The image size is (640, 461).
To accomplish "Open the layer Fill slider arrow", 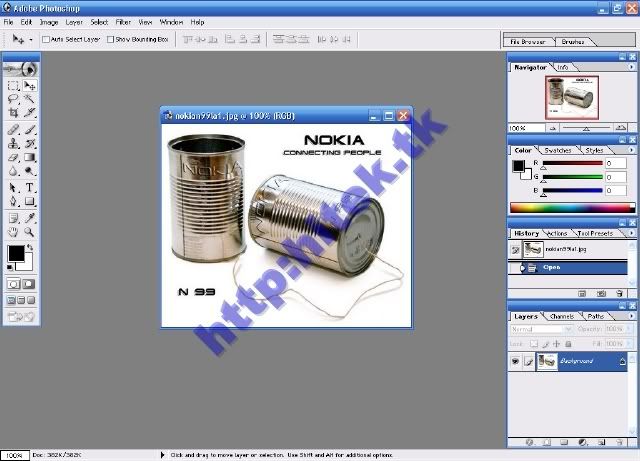I will tap(629, 344).
